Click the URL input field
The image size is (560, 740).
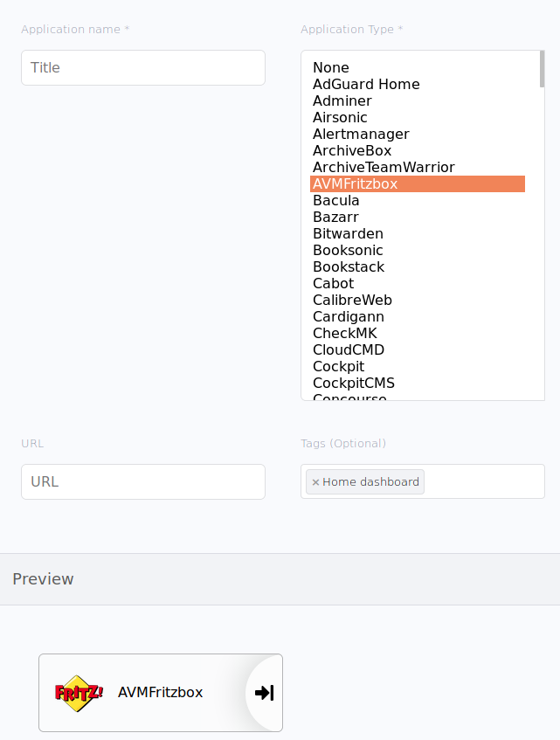pyautogui.click(x=142, y=481)
